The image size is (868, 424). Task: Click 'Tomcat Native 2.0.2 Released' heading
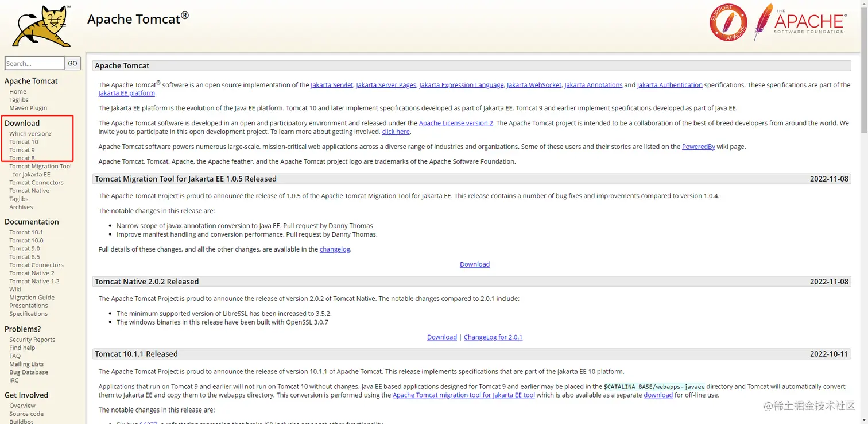pyautogui.click(x=147, y=282)
